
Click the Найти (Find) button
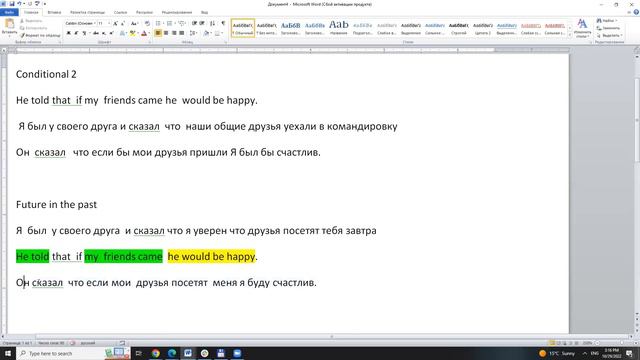608,20
